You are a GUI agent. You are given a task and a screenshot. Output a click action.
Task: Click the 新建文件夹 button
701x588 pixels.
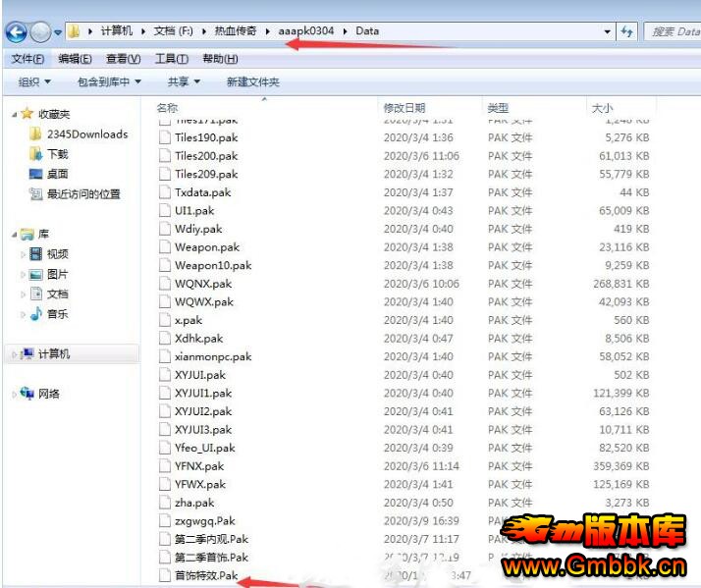[252, 82]
